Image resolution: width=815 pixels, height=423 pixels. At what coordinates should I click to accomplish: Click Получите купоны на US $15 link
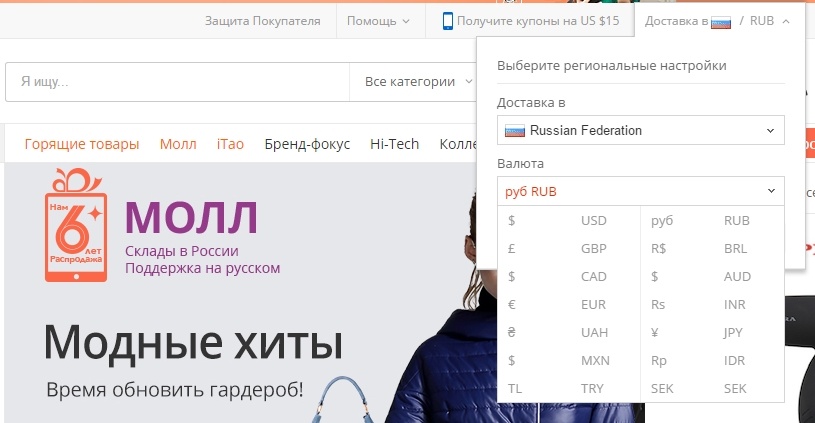click(x=538, y=21)
